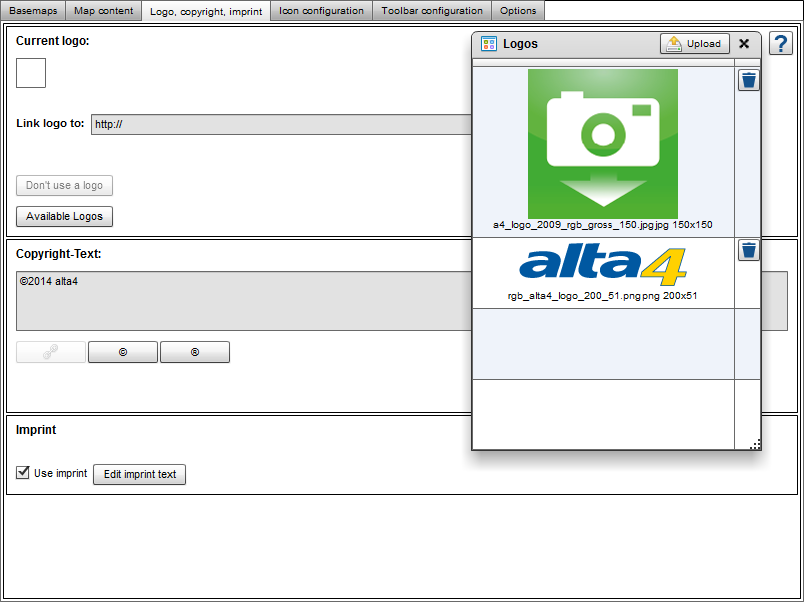
Task: Delete the rgb_alta4_logo_200_51 logo with trash icon
Action: pos(749,250)
